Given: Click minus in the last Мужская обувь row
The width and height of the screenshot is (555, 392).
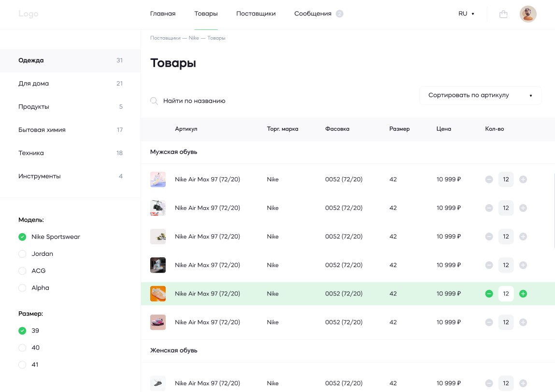Looking at the screenshot, I should point(489,322).
